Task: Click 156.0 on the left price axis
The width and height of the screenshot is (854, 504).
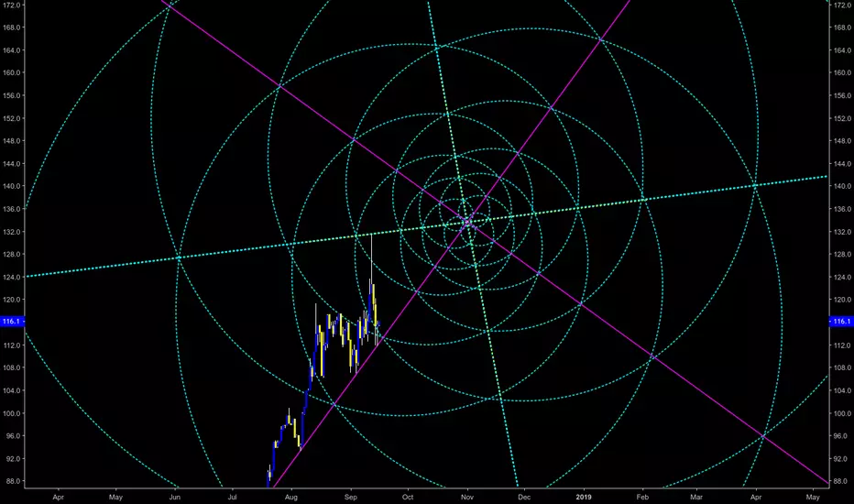Action: [x=12, y=95]
